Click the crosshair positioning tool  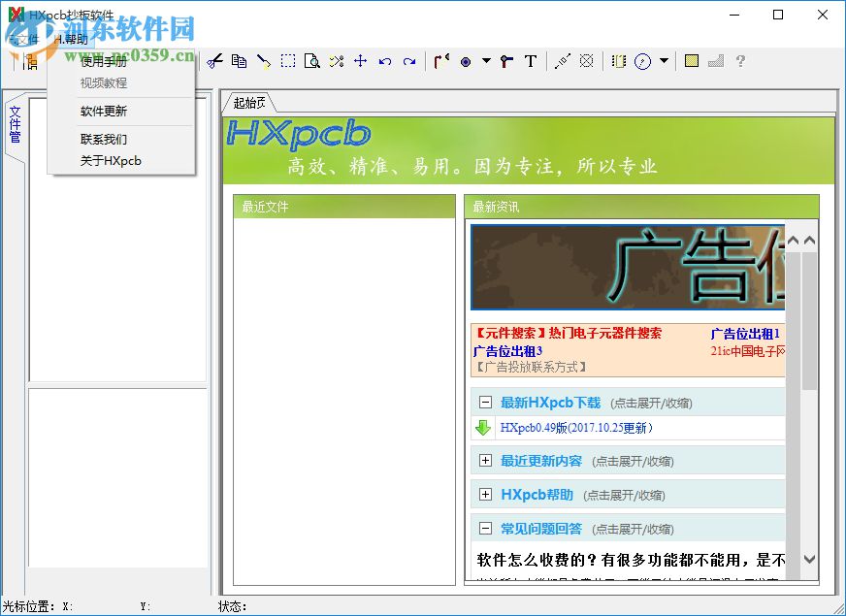[363, 60]
